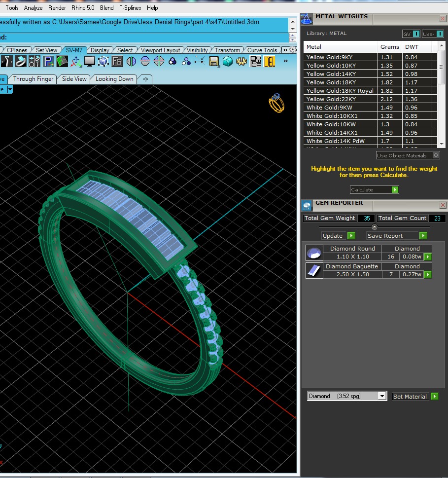The image size is (448, 478).
Task: Select the horizontal mirror tool icon
Action: (x=145, y=61)
